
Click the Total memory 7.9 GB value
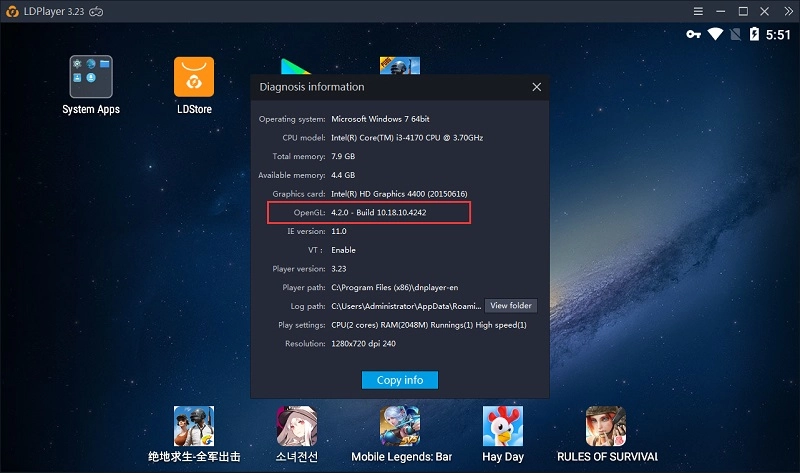343,157
